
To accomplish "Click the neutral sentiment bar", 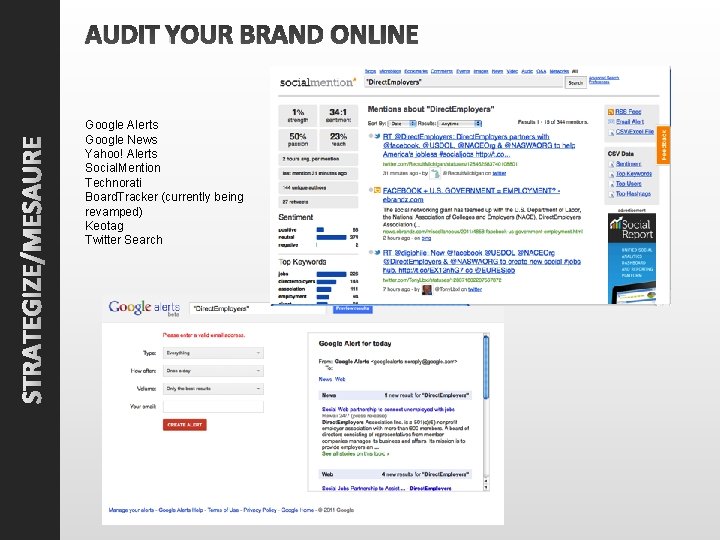I will [x=331, y=237].
